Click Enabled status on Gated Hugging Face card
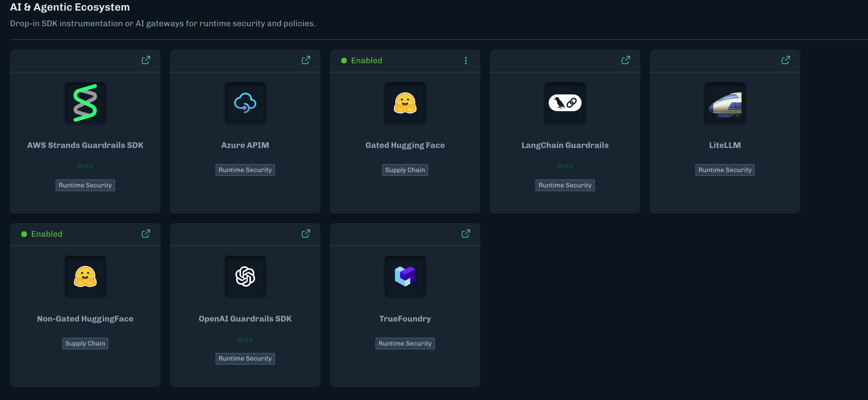Screen dimensions: 868x400 (362, 61)
